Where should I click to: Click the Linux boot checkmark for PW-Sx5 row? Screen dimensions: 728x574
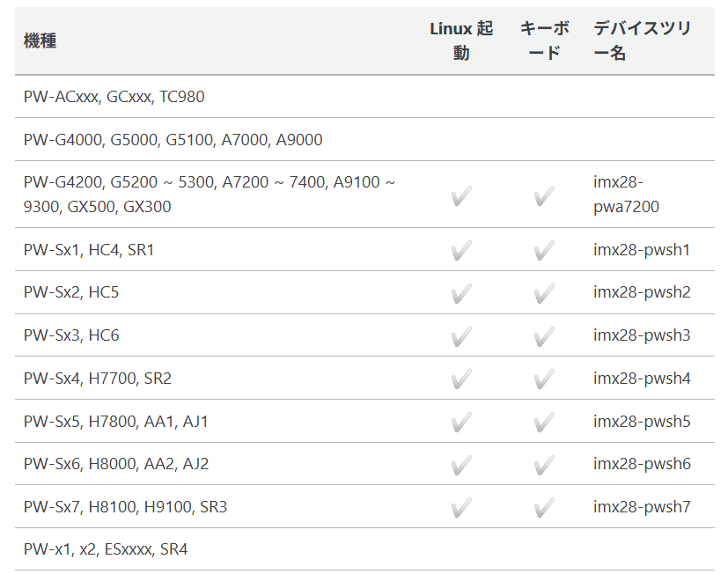click(461, 423)
